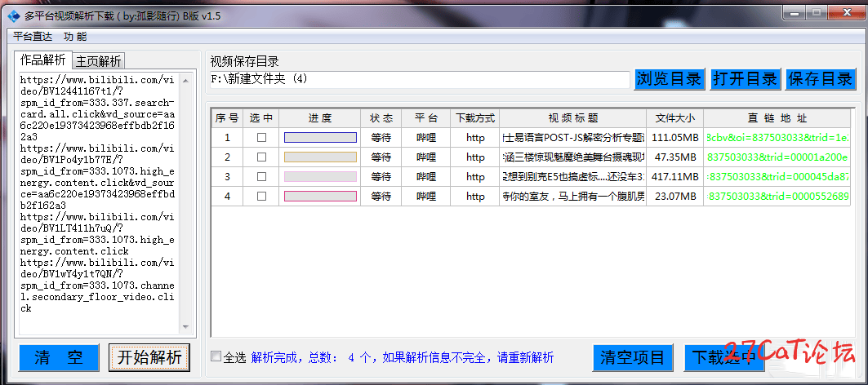The image size is (868, 385).
Task: Click the app icon in title bar
Action: coord(14,16)
